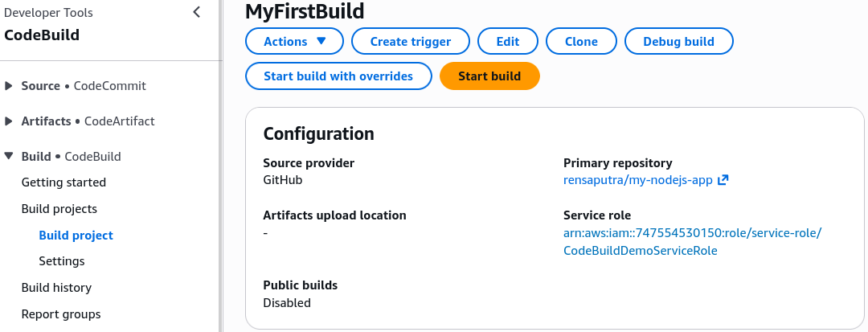Viewport: 868px width, 332px height.
Task: Select Build project navigation item
Action: click(76, 236)
